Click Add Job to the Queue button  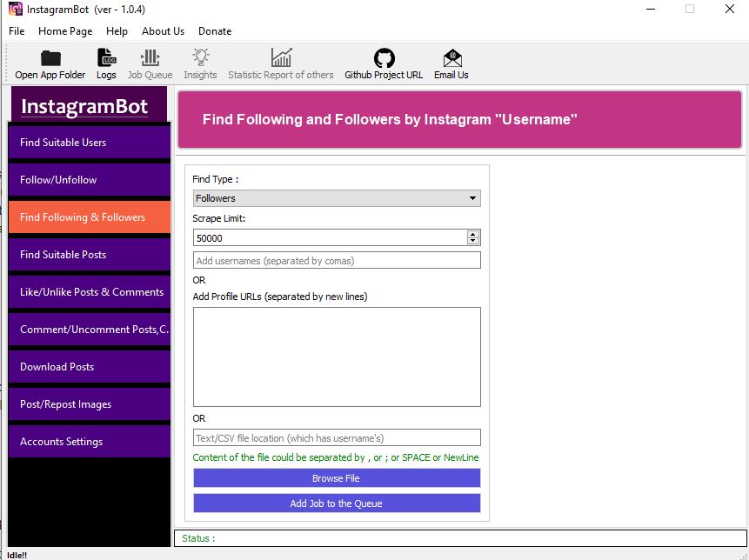pyautogui.click(x=337, y=503)
